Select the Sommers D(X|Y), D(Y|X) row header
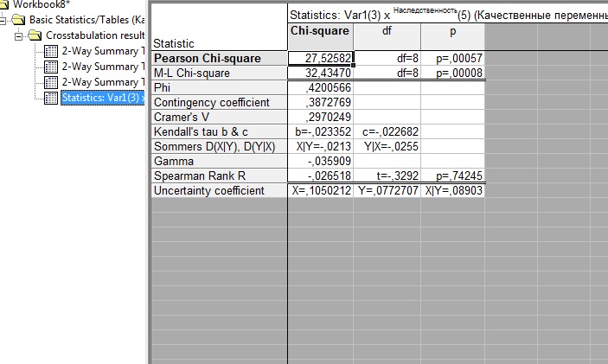Viewport: 608px width, 364px height. pyautogui.click(x=220, y=146)
